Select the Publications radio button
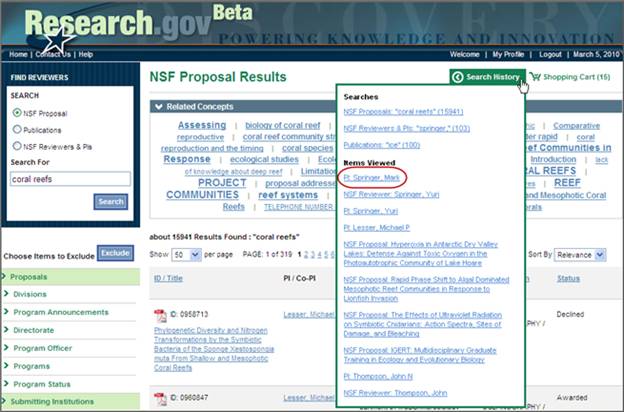 click(17, 129)
